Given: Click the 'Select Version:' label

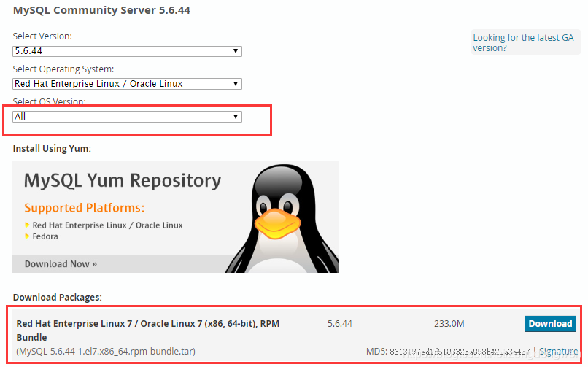Looking at the screenshot, I should (42, 36).
